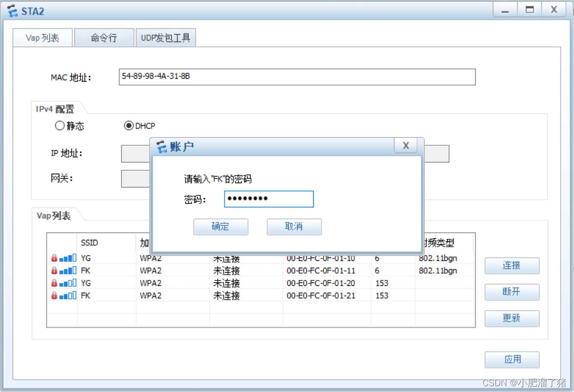Click inside the 密码 password field
This screenshot has width=574, height=392.
268,199
